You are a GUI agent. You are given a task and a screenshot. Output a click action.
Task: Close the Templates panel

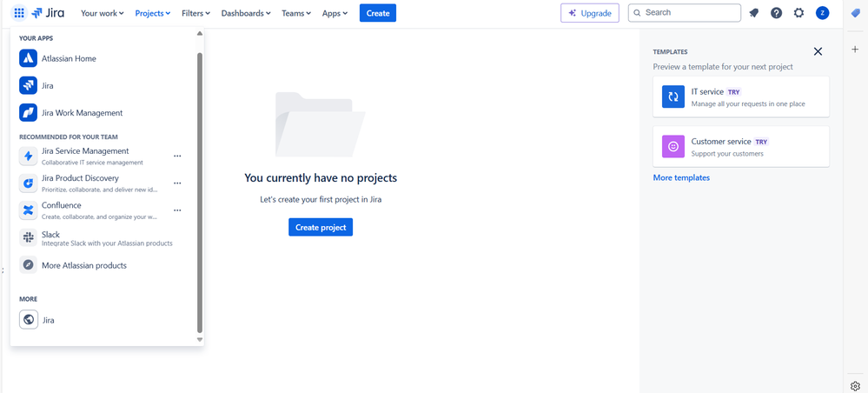point(818,51)
